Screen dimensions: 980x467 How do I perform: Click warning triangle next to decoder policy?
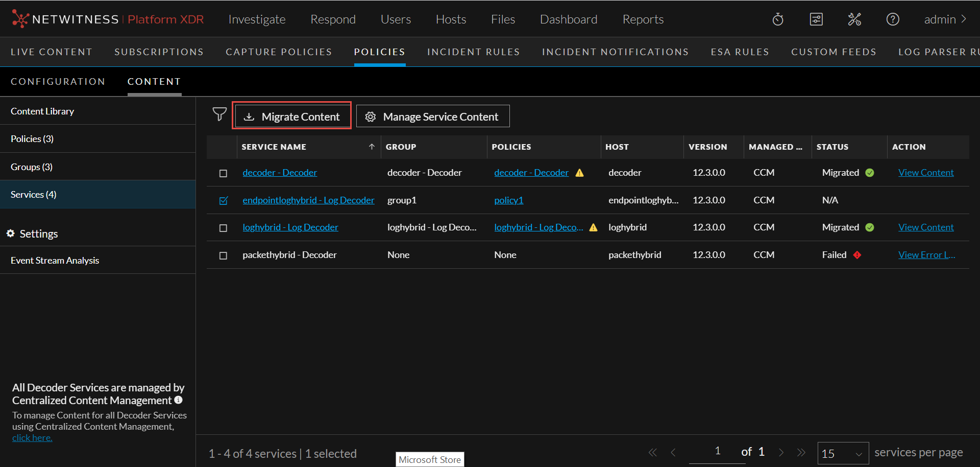[x=579, y=173]
